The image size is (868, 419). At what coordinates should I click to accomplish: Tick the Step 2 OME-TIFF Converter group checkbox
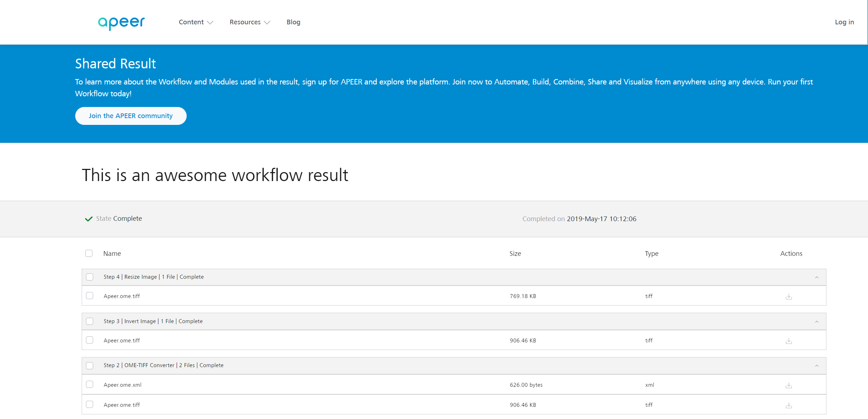pyautogui.click(x=90, y=365)
